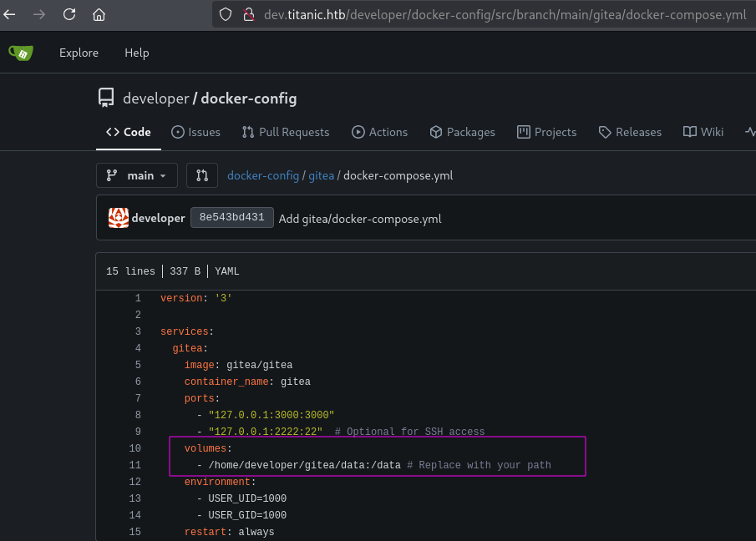Image resolution: width=756 pixels, height=541 pixels.
Task: Switch to the Code tab
Action: 129,132
